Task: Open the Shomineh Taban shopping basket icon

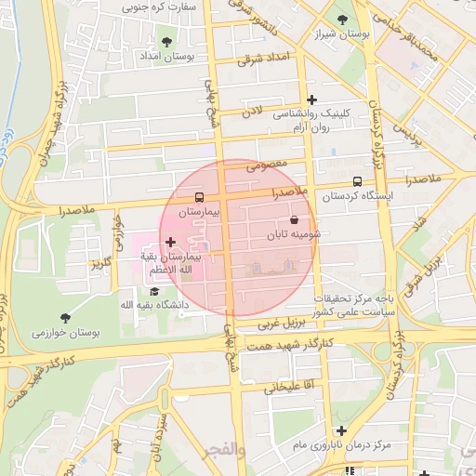Action: (x=294, y=220)
